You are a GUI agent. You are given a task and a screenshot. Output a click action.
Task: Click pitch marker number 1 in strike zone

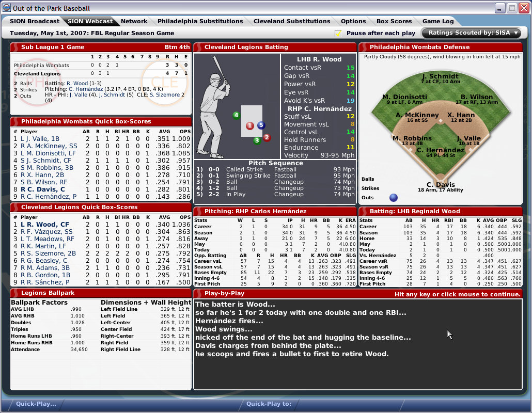(249, 125)
